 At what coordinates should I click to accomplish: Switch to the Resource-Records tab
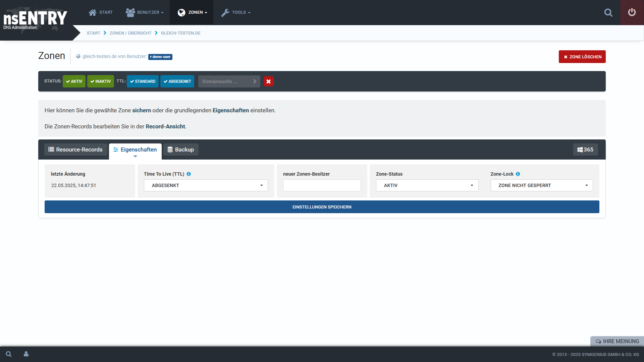[75, 149]
